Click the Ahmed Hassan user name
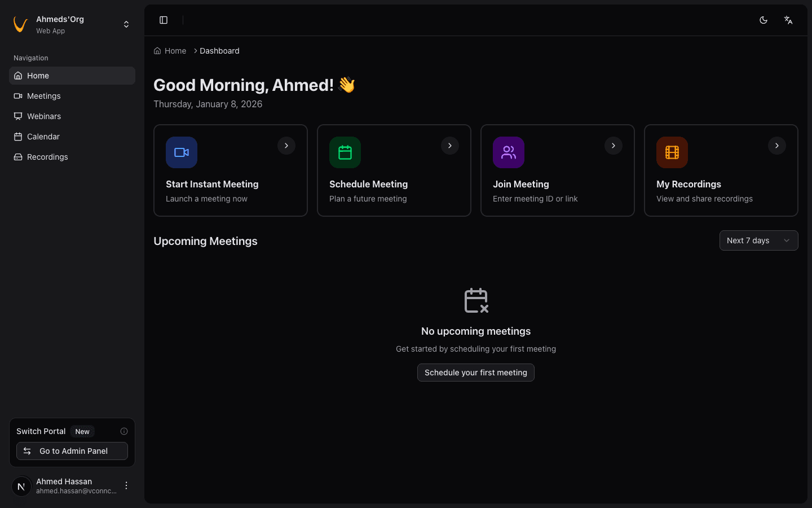812x508 pixels. [64, 481]
